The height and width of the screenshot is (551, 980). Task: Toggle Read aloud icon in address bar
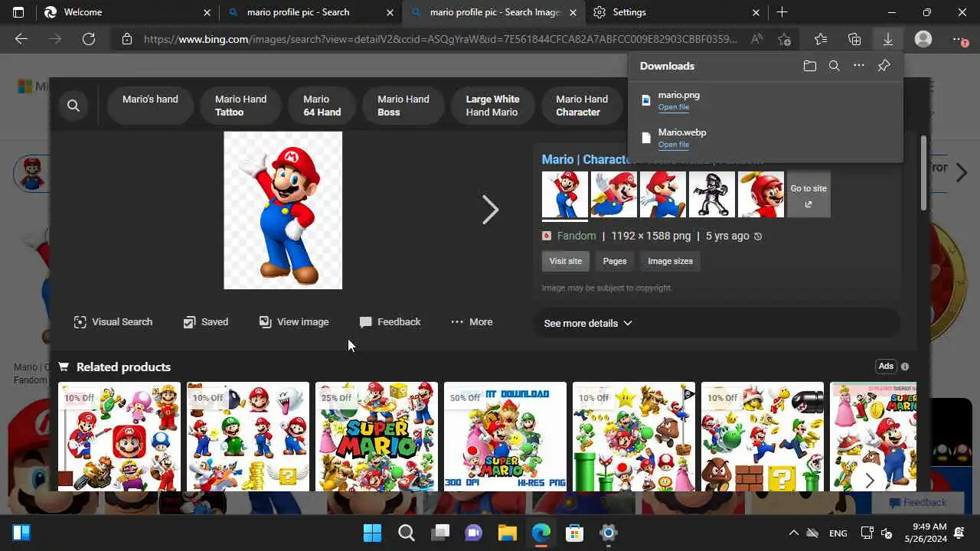pos(756,39)
